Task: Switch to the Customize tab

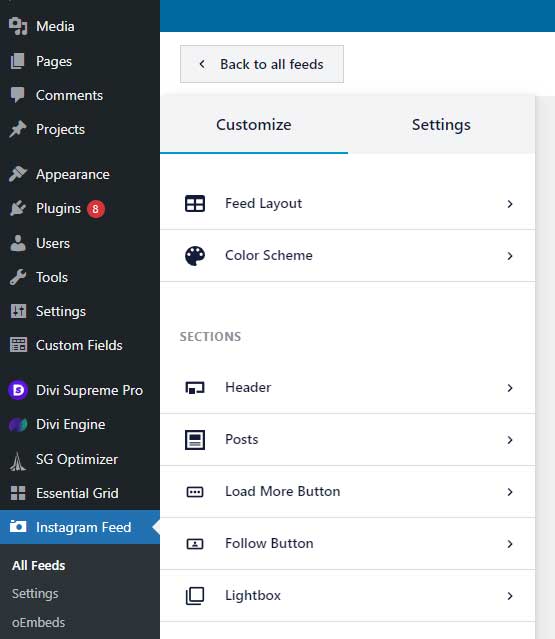Action: coord(254,125)
